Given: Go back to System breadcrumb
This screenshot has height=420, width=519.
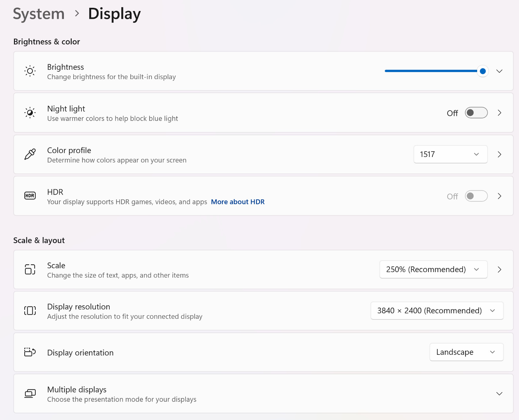Looking at the screenshot, I should [x=39, y=14].
